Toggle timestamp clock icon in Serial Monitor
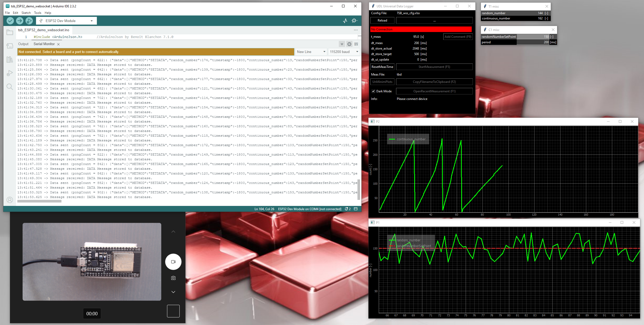Image resolution: width=644 pixels, height=325 pixels. click(x=349, y=44)
